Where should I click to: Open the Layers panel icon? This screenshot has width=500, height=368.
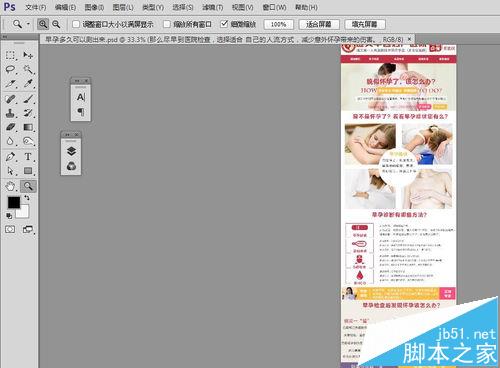coord(71,151)
